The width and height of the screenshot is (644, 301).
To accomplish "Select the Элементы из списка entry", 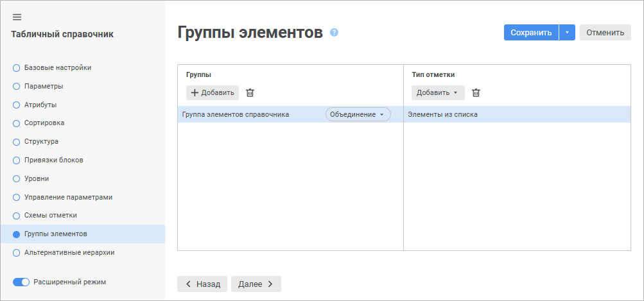I will (x=443, y=115).
